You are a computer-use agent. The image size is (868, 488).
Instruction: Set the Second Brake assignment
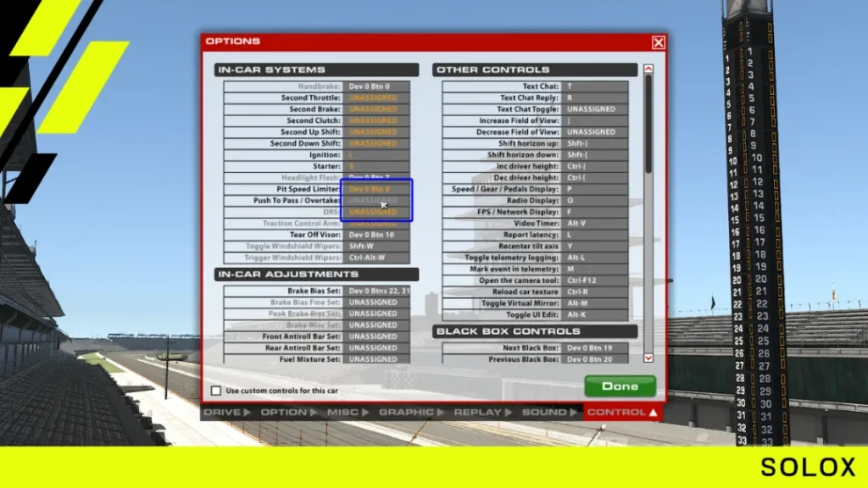376,109
